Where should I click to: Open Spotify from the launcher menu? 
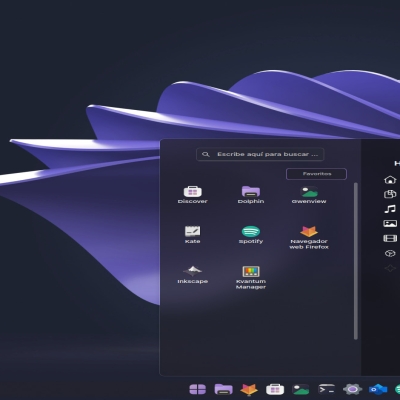coord(251,235)
